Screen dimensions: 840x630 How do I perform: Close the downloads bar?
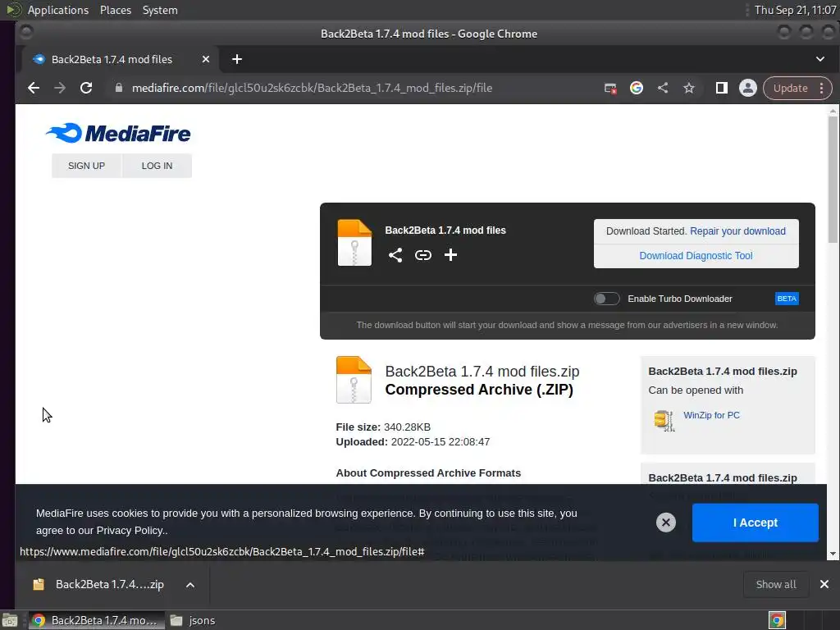[824, 584]
